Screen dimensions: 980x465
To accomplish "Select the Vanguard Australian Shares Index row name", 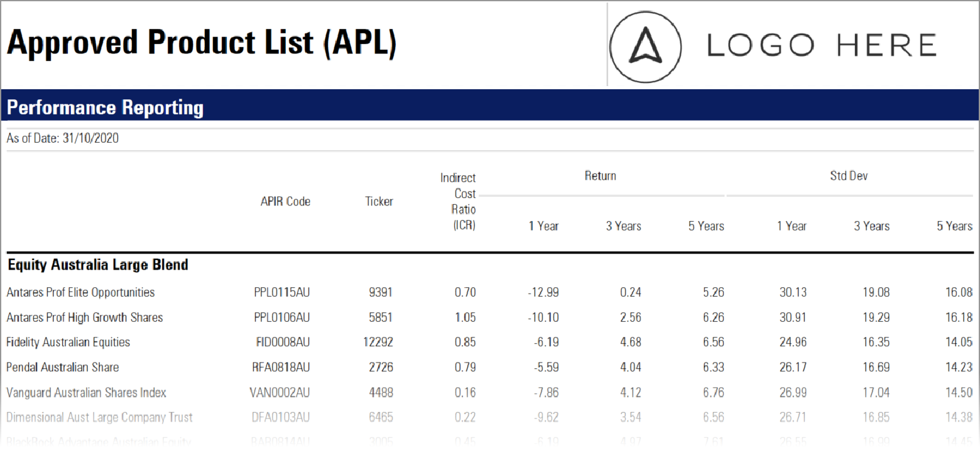I will pyautogui.click(x=86, y=393).
